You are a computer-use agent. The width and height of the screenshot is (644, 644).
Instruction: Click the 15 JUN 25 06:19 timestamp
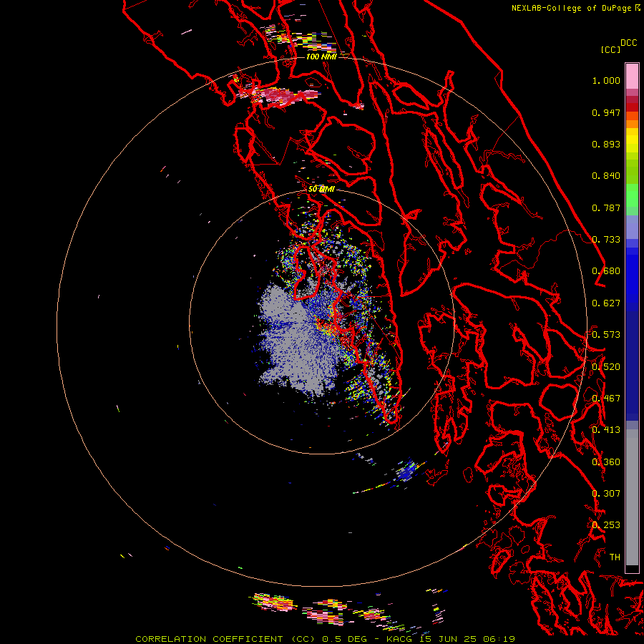click(x=466, y=639)
